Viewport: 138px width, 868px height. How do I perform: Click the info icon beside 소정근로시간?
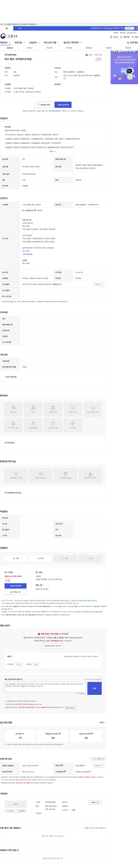coord(35,210)
